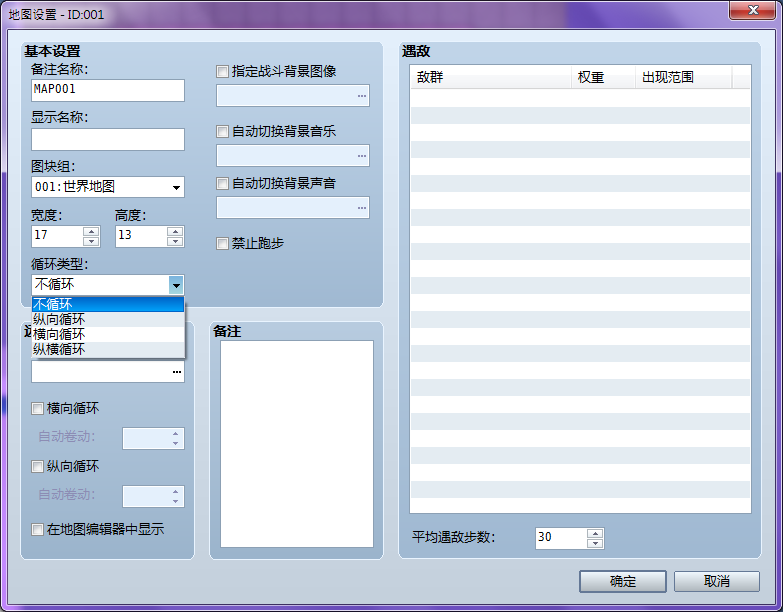Toggle 自动切换背景声音 checkbox
This screenshot has width=783, height=612.
pyautogui.click(x=222, y=184)
